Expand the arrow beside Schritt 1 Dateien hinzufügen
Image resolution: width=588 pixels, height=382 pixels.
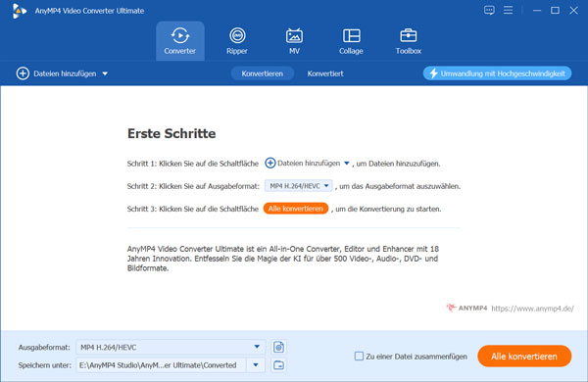tap(347, 163)
